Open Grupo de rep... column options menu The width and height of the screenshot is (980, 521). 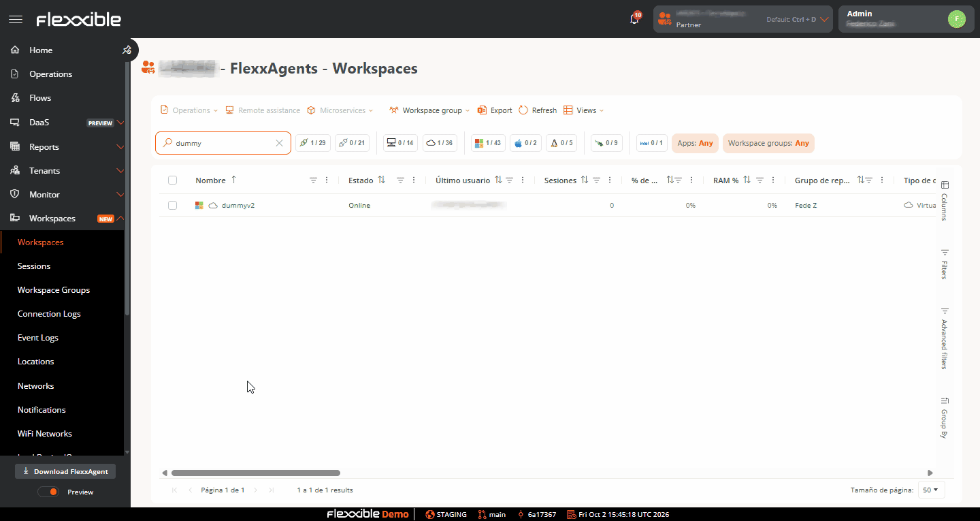(x=882, y=180)
